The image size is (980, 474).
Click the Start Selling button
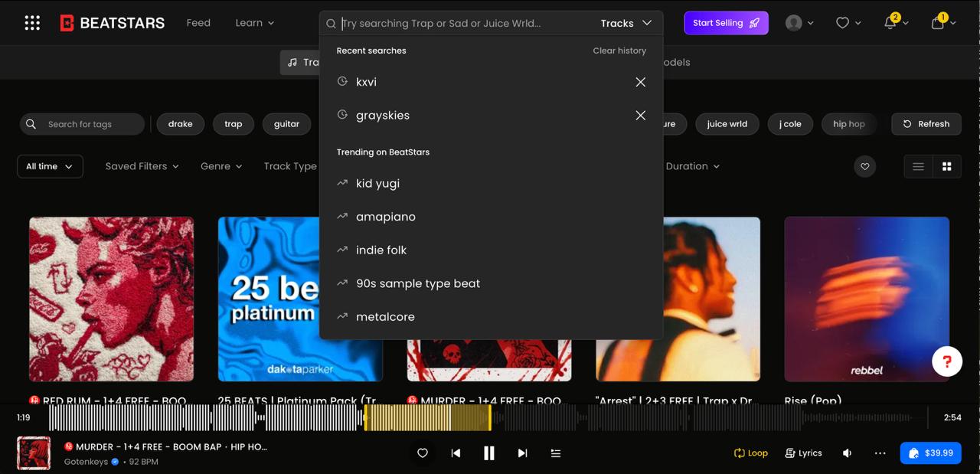click(x=726, y=23)
